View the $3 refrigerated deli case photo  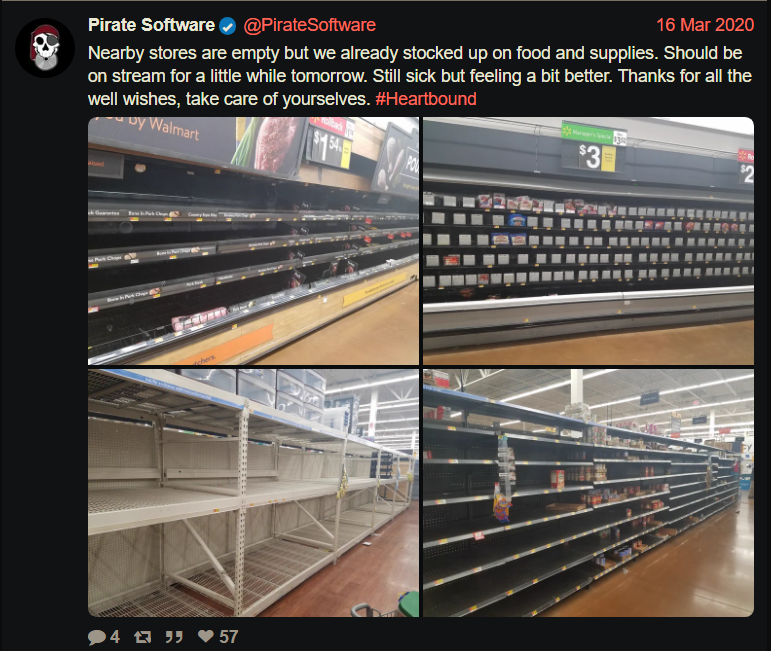click(x=589, y=241)
